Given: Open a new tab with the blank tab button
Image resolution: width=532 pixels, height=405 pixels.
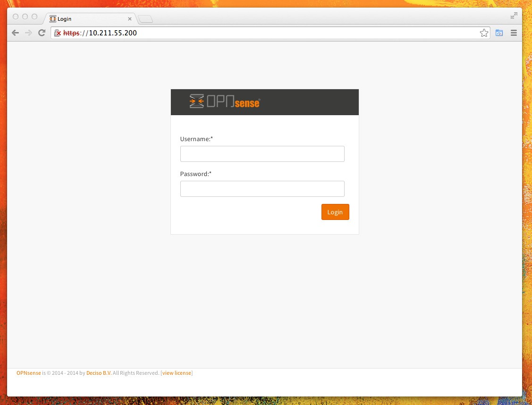Looking at the screenshot, I should [145, 19].
